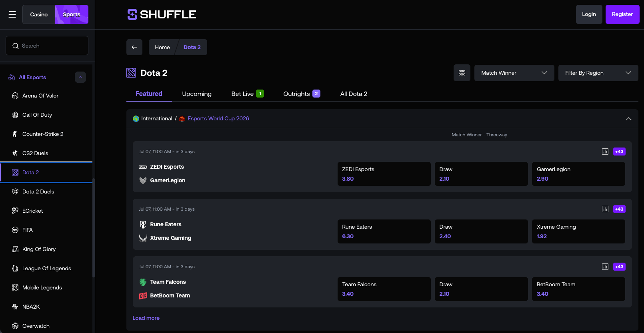Click the Dota 2 page title icon
The width and height of the screenshot is (644, 333).
tap(131, 73)
